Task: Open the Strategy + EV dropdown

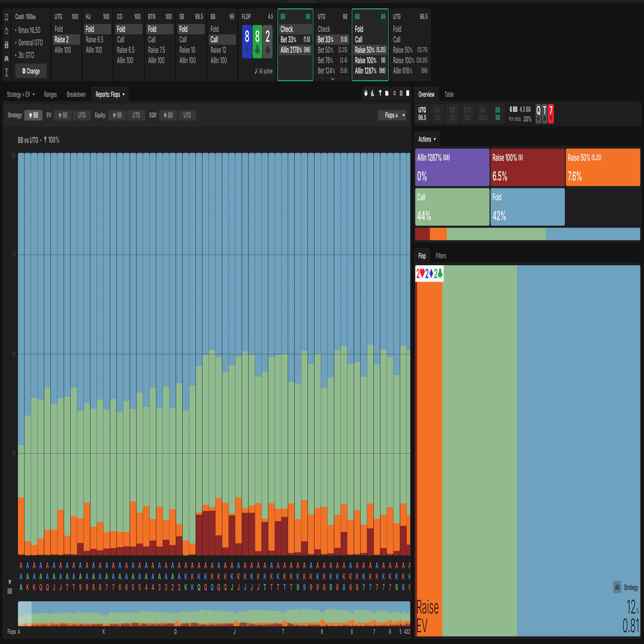Action: point(21,94)
